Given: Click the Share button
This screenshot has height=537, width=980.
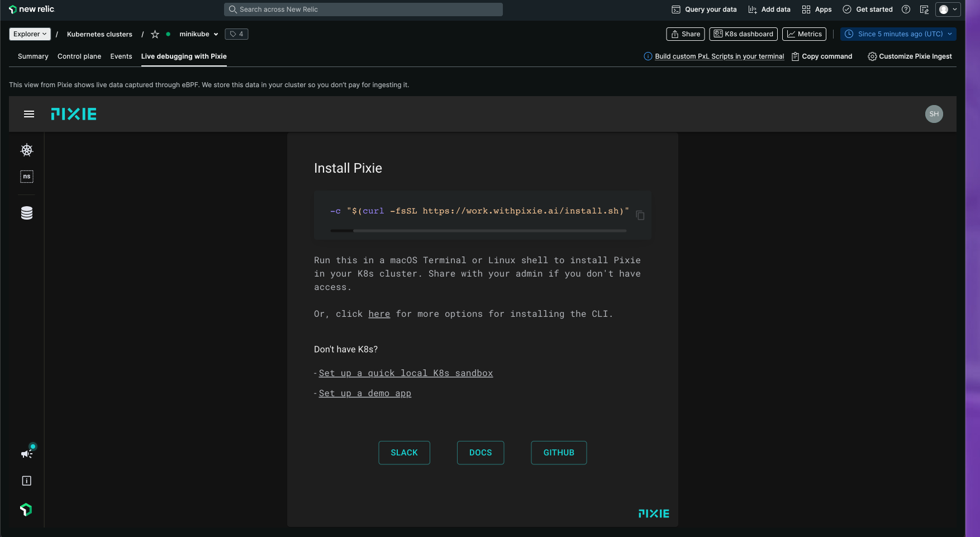Looking at the screenshot, I should pos(686,34).
